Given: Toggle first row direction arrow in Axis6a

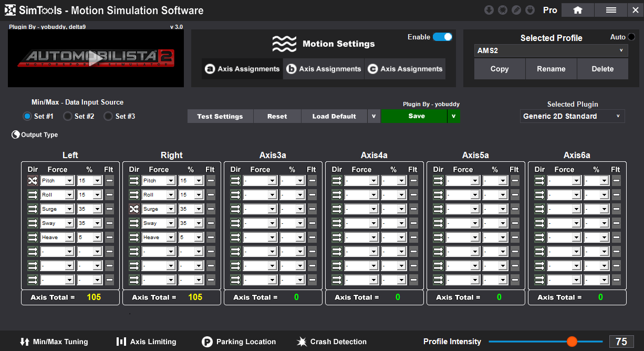Looking at the screenshot, I should [539, 181].
